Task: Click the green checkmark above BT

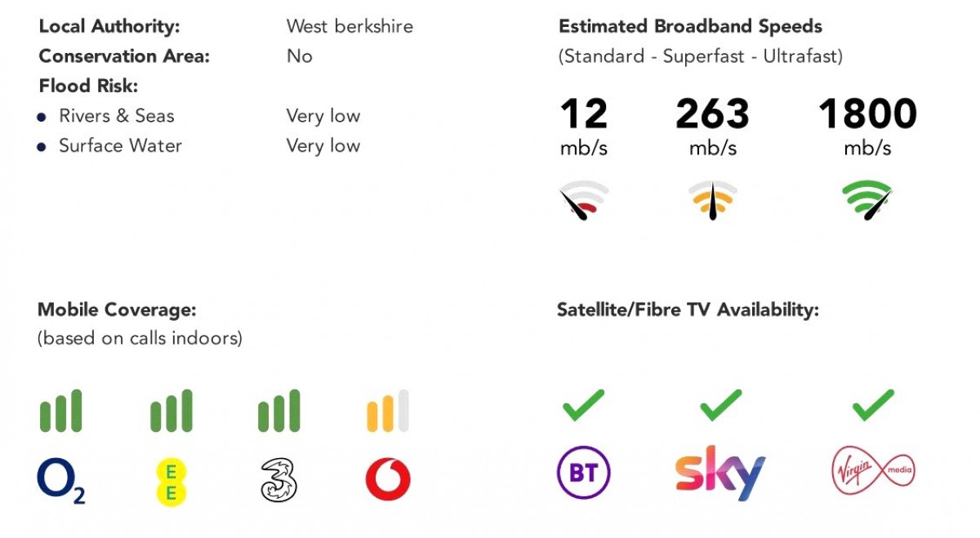Action: click(584, 405)
